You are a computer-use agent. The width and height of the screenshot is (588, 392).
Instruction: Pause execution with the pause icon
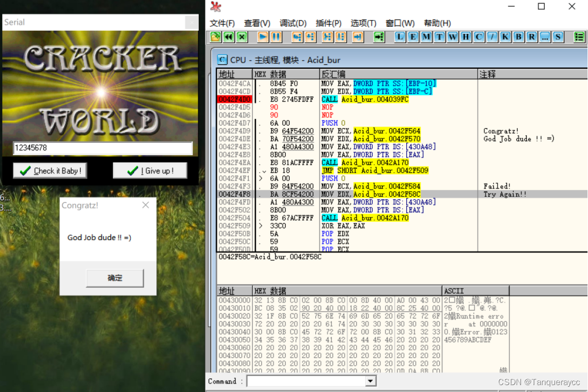[x=276, y=37]
